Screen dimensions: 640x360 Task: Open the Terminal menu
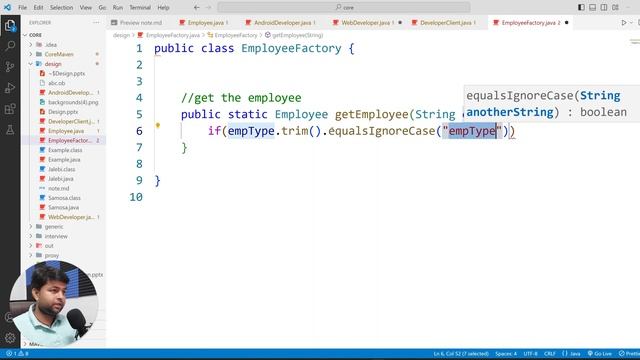point(140,7)
